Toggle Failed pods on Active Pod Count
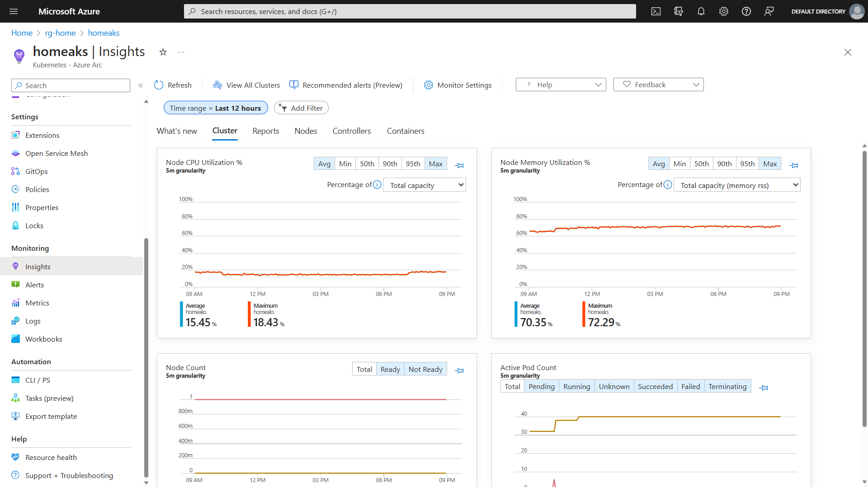Viewport: 868px width, 488px height. (690, 386)
